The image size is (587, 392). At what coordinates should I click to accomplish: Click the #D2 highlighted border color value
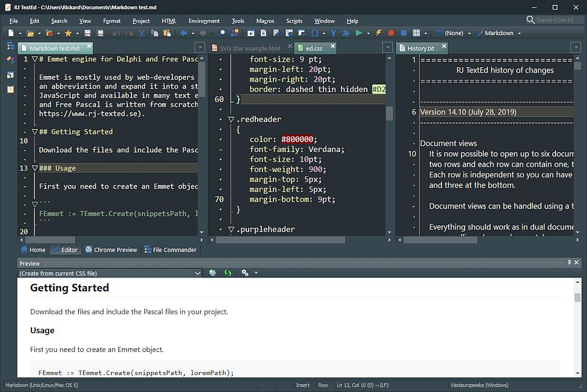379,90
